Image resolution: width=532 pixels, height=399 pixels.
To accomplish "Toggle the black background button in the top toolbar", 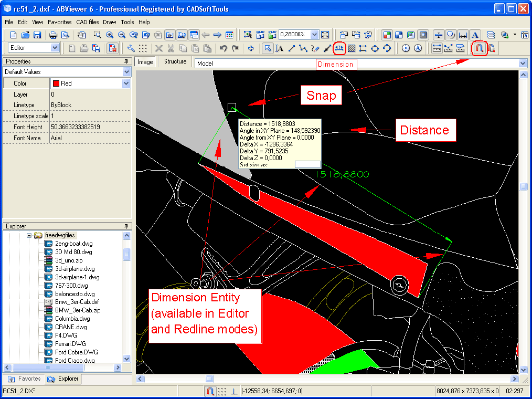I will point(423,35).
